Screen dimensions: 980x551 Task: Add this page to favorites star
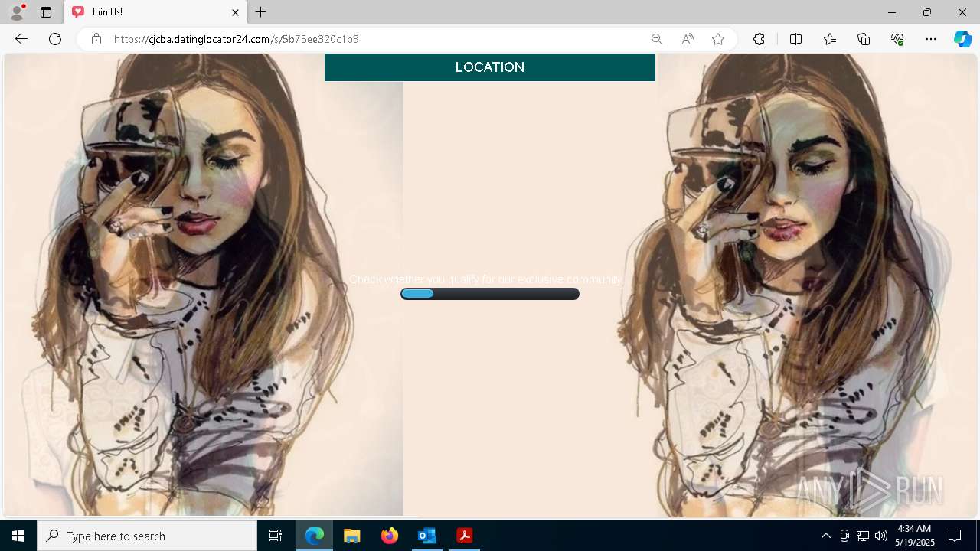(x=718, y=39)
